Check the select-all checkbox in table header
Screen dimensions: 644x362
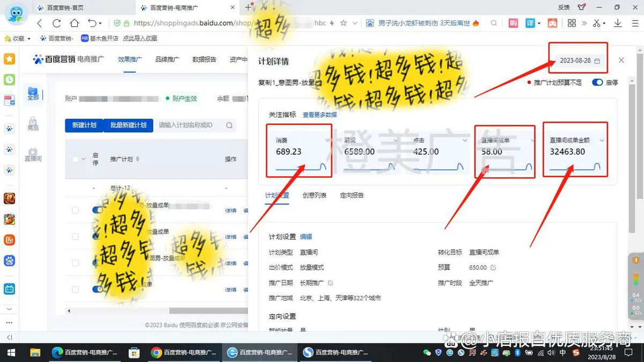tap(75, 159)
